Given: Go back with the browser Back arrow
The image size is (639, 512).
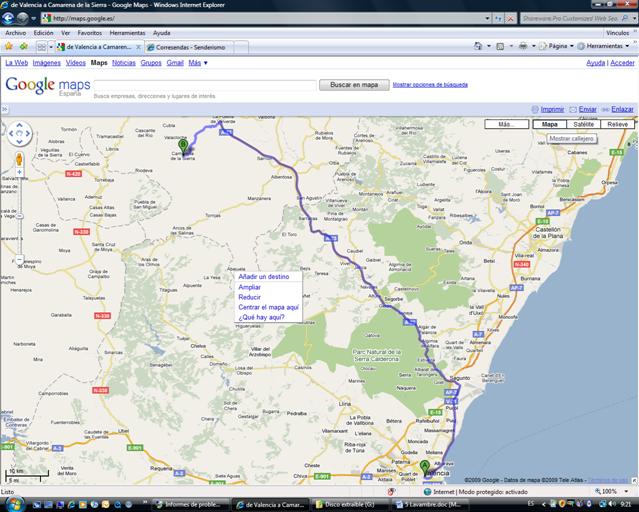Looking at the screenshot, I should [8, 18].
